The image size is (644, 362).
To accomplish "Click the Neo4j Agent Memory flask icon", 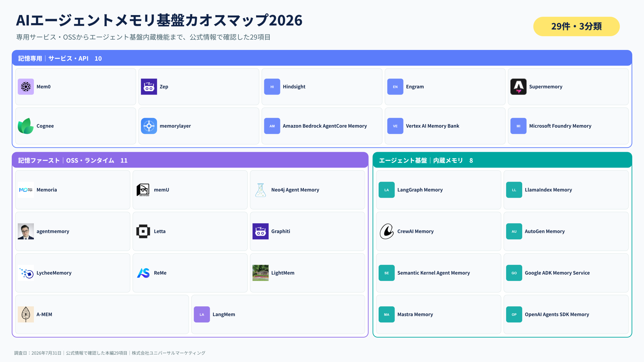I will [261, 190].
